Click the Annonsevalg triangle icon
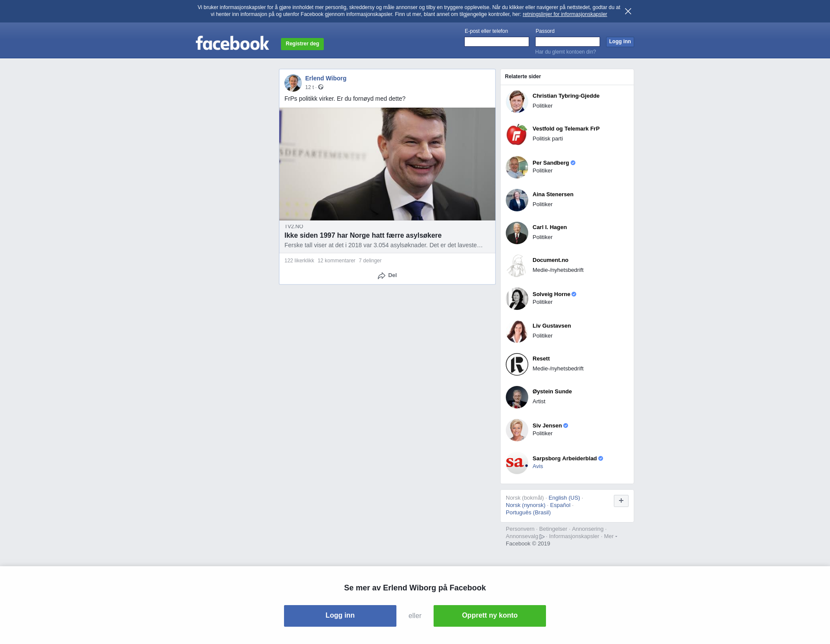Image resolution: width=830 pixels, height=644 pixels. (542, 537)
